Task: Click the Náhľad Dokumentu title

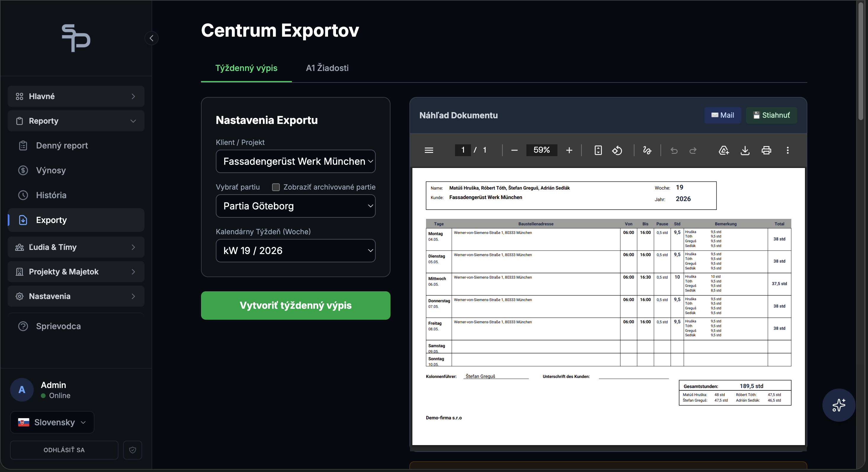Action: 458,115
